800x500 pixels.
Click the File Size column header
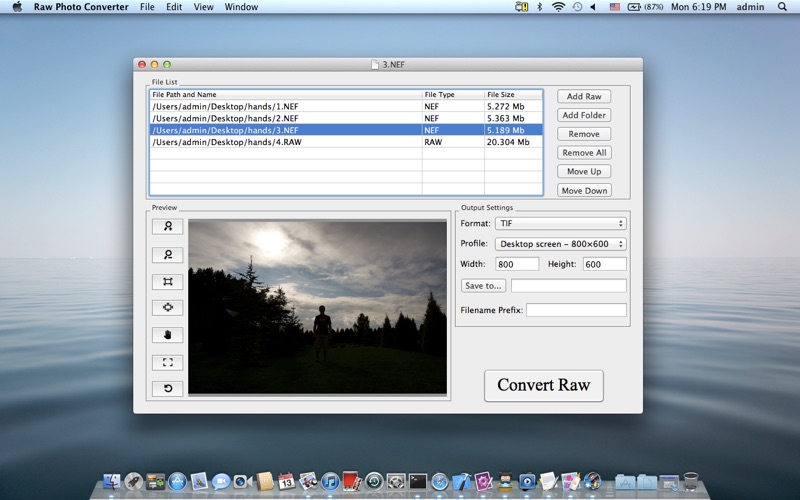513,94
